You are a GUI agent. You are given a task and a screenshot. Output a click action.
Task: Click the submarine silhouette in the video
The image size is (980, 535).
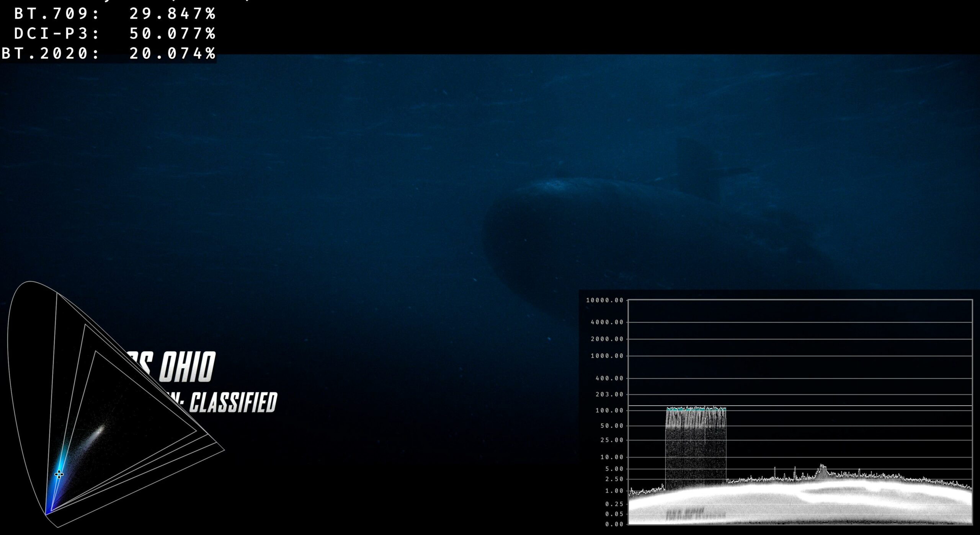632,237
